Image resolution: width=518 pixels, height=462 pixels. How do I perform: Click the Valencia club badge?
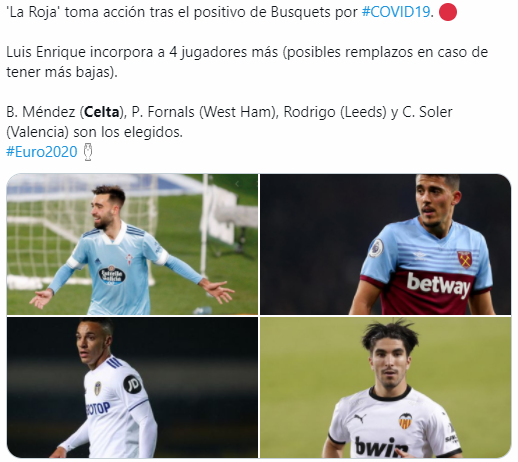point(405,421)
